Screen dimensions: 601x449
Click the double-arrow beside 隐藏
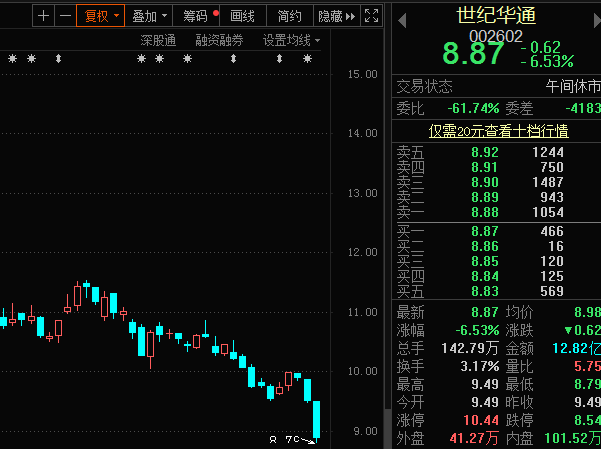coord(350,16)
